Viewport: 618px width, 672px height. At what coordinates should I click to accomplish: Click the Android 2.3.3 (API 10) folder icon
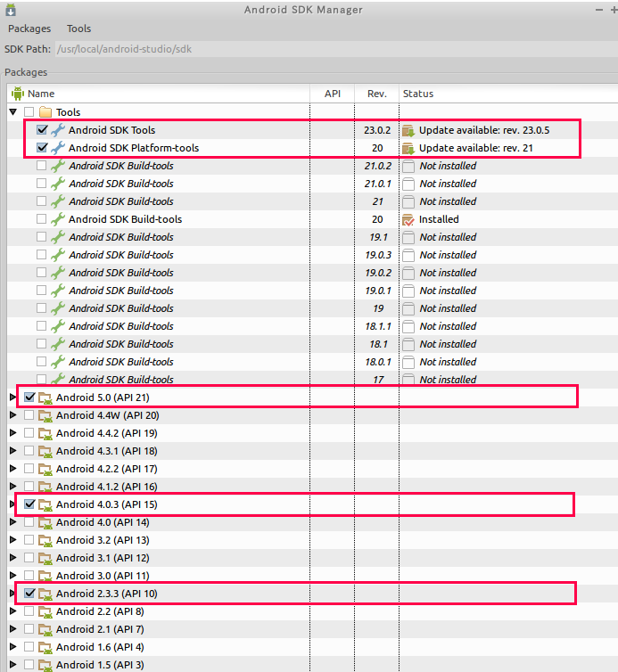point(45,594)
